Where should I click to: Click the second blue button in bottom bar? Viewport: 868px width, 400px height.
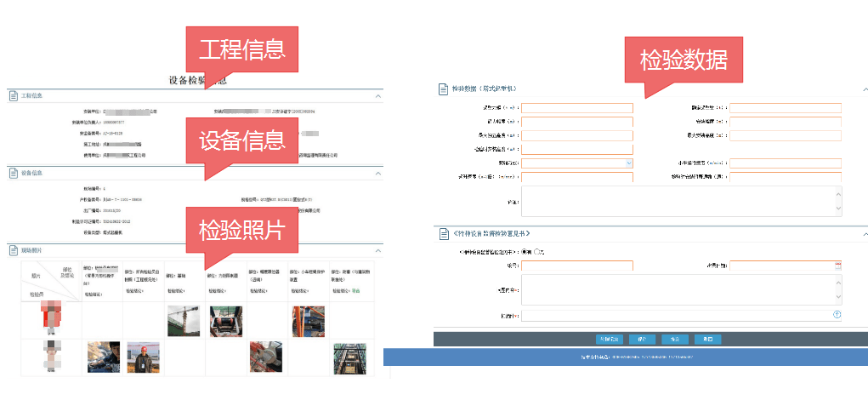(641, 339)
